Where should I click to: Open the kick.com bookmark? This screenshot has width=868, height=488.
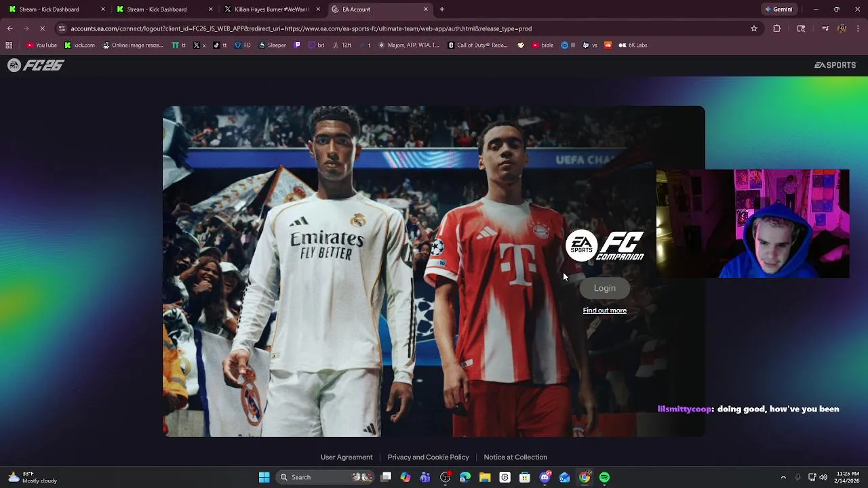pos(79,45)
